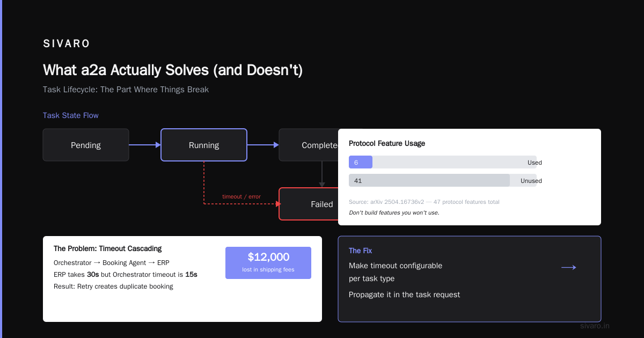The height and width of the screenshot is (338, 644).
Task: Click The Problem: Timeout Cascading heading
Action: click(107, 248)
